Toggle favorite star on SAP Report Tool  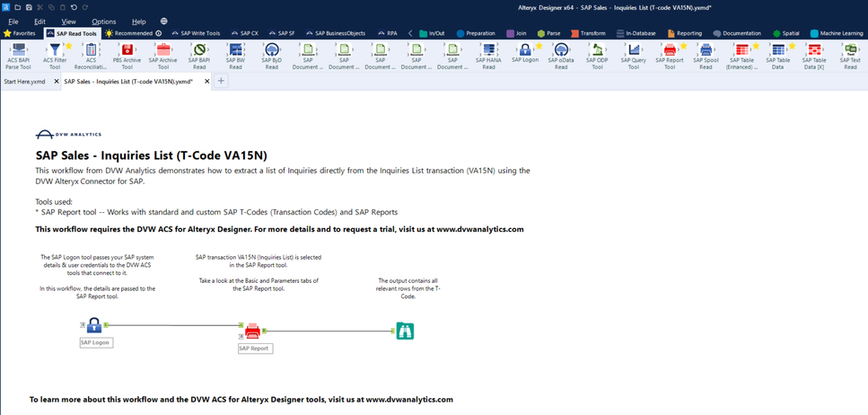[x=683, y=46]
